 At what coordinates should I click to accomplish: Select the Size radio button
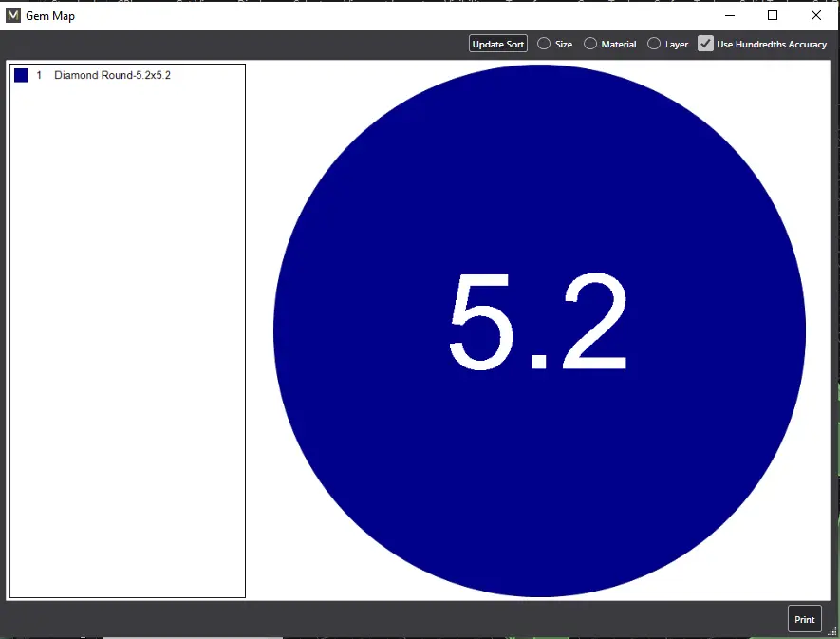(544, 44)
